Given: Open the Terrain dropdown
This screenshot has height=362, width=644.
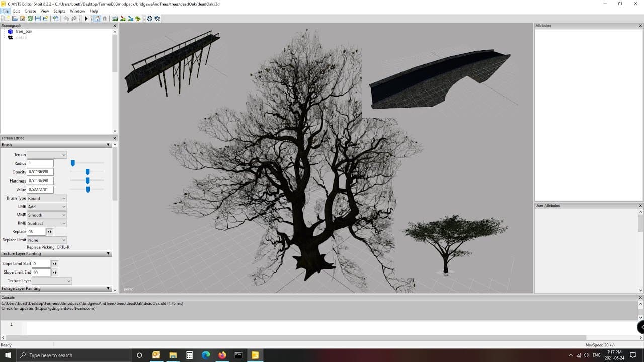Looking at the screenshot, I should click(47, 155).
